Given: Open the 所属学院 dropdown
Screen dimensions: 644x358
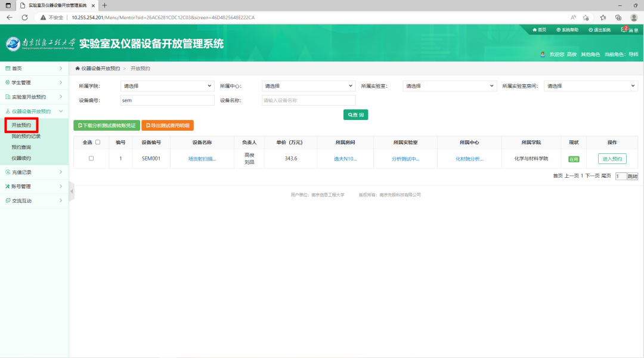Looking at the screenshot, I should click(x=167, y=86).
